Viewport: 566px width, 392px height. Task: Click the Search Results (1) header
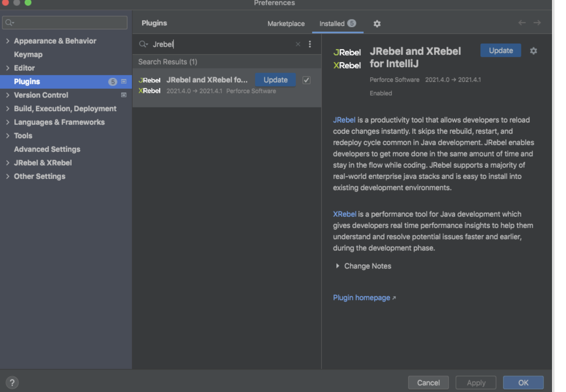[168, 62]
